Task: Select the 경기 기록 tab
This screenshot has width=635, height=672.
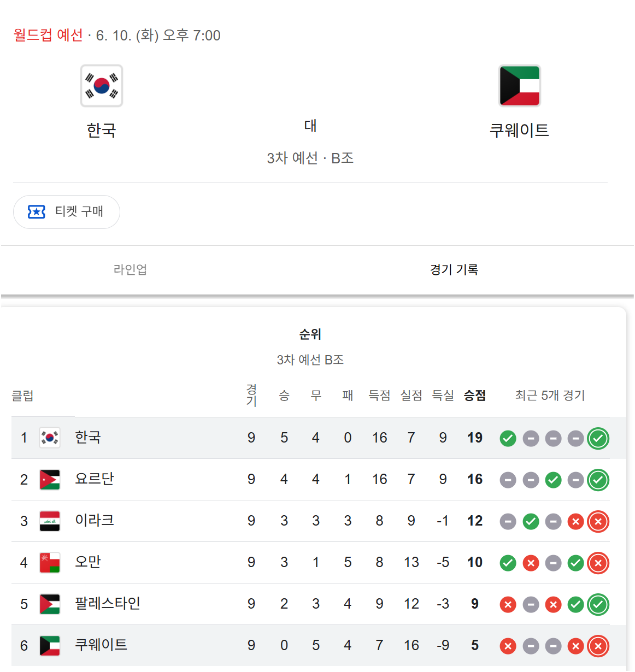Action: 454,269
